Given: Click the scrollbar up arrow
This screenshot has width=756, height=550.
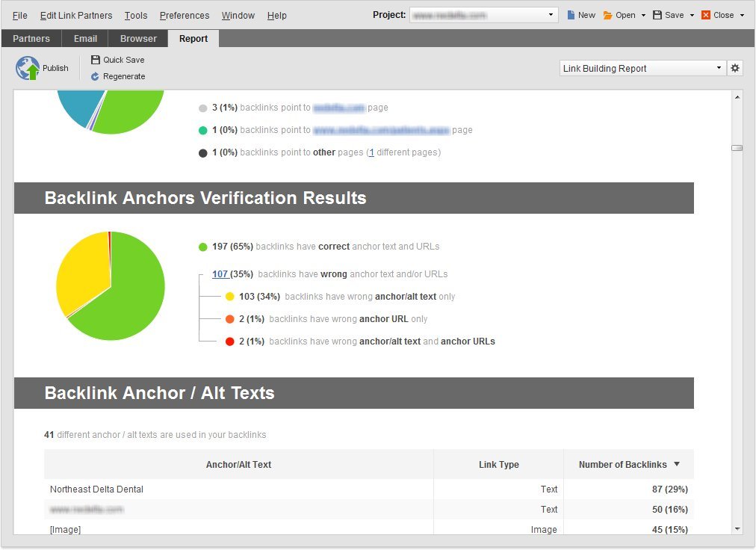Looking at the screenshot, I should [x=737, y=97].
